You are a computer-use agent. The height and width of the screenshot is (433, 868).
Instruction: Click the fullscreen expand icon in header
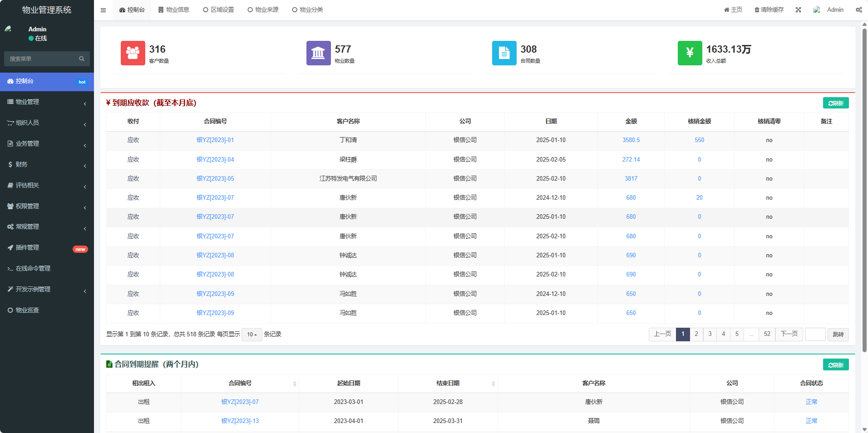pyautogui.click(x=798, y=10)
